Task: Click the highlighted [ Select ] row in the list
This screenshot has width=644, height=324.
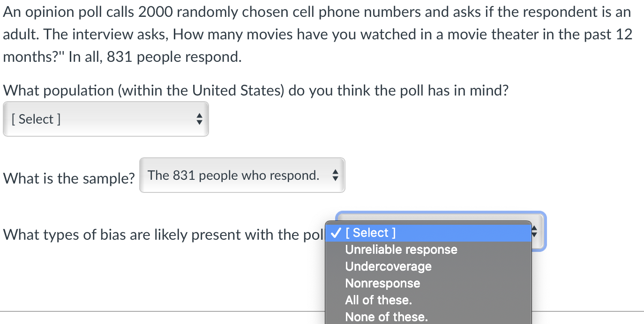Action: click(x=370, y=233)
